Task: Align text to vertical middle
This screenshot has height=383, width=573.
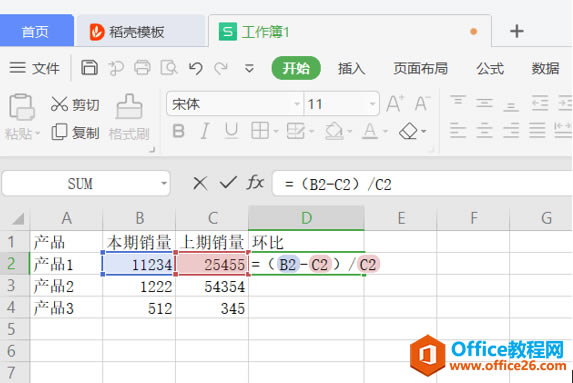Action: [x=485, y=103]
